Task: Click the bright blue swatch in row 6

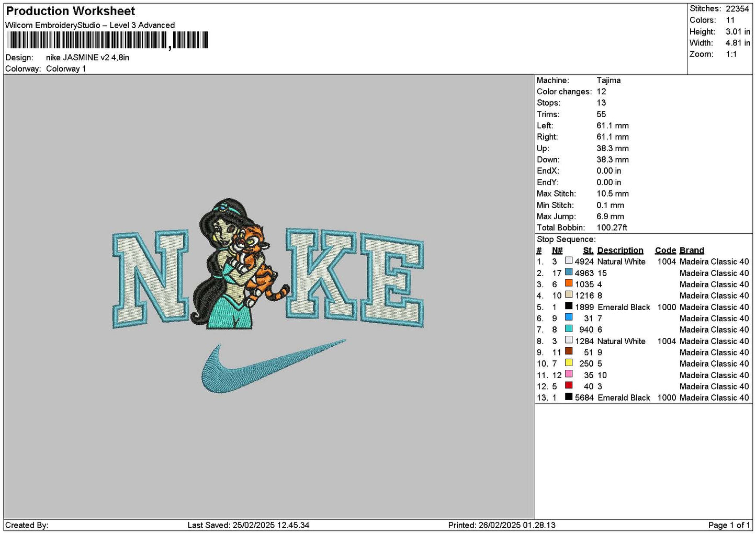Action: [x=569, y=317]
